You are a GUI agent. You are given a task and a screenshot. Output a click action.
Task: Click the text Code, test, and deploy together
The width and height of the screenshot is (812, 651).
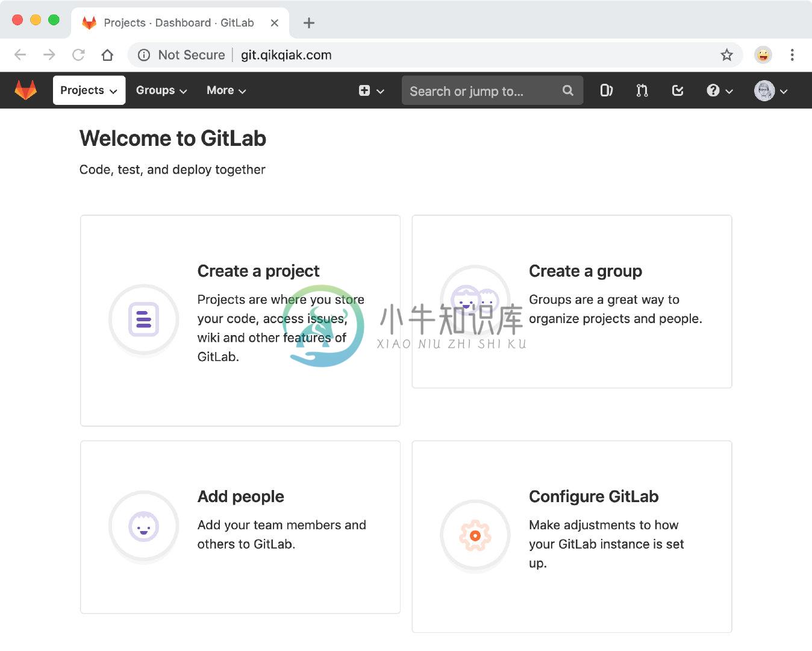(172, 170)
